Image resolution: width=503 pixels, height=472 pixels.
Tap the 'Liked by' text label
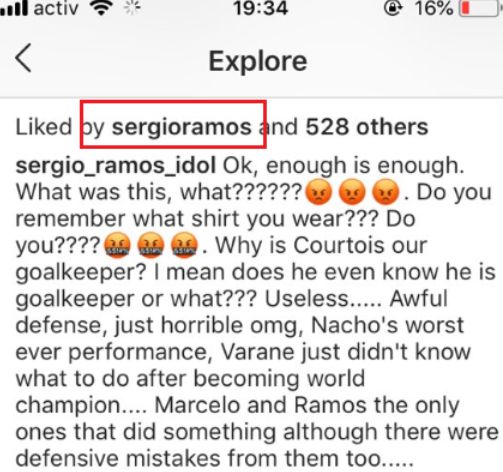pyautogui.click(x=60, y=127)
